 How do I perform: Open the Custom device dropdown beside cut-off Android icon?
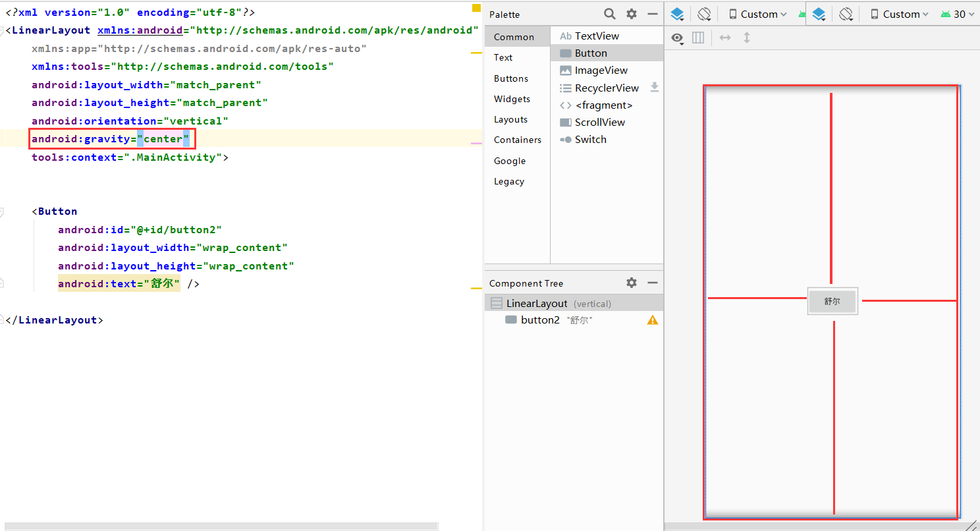[757, 14]
